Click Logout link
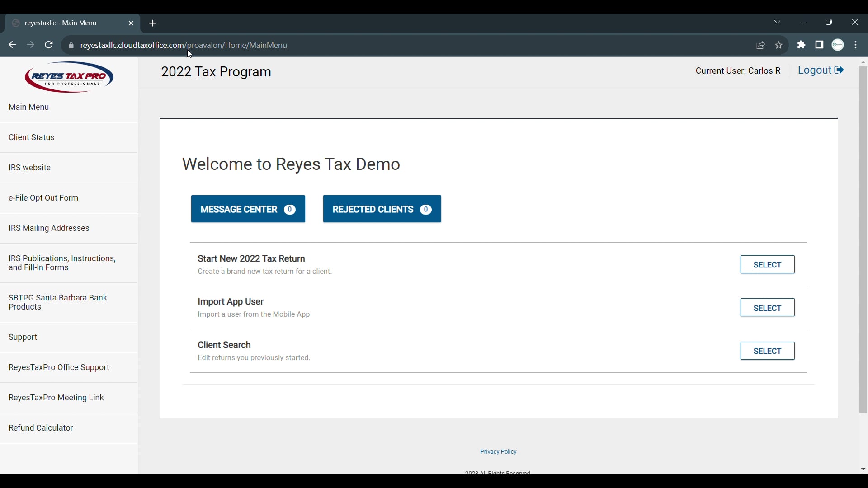Image resolution: width=868 pixels, height=488 pixels. (x=821, y=70)
